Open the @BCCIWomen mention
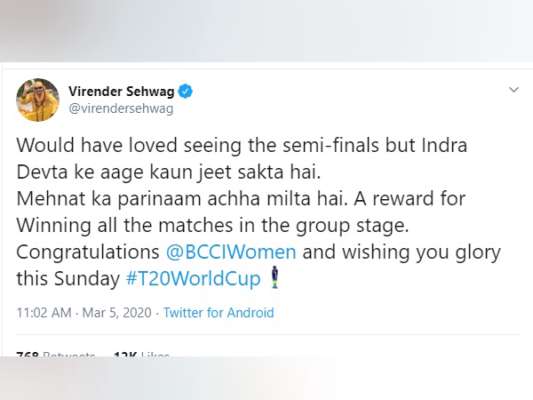This screenshot has height=400, width=533. [231, 252]
